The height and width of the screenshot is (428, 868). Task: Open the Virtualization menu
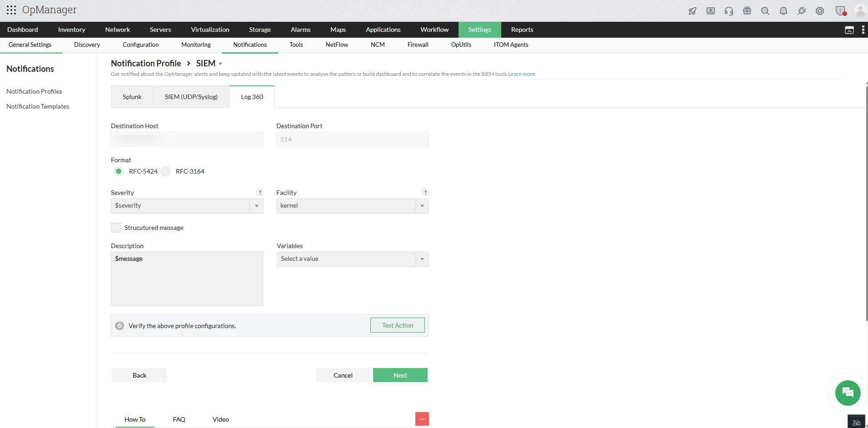[x=210, y=30]
